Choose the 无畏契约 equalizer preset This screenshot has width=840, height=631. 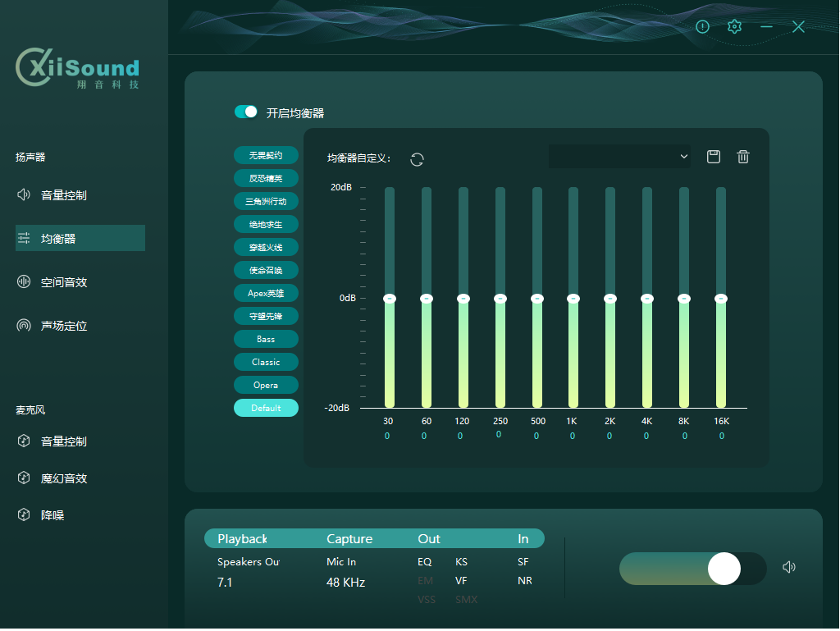point(266,155)
